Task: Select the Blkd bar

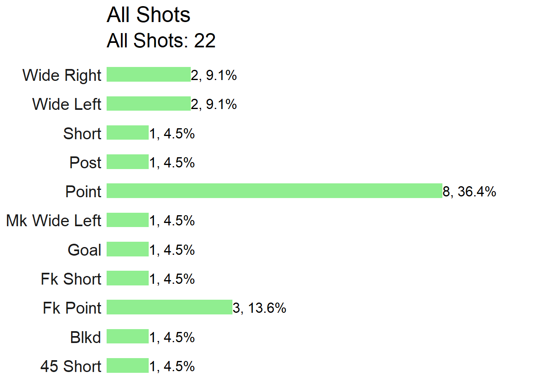Action: pyautogui.click(x=127, y=336)
